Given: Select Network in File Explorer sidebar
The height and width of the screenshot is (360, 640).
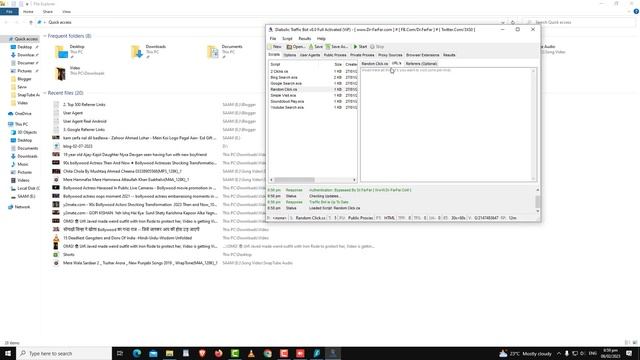Looking at the screenshot, I should (x=19, y=207).
